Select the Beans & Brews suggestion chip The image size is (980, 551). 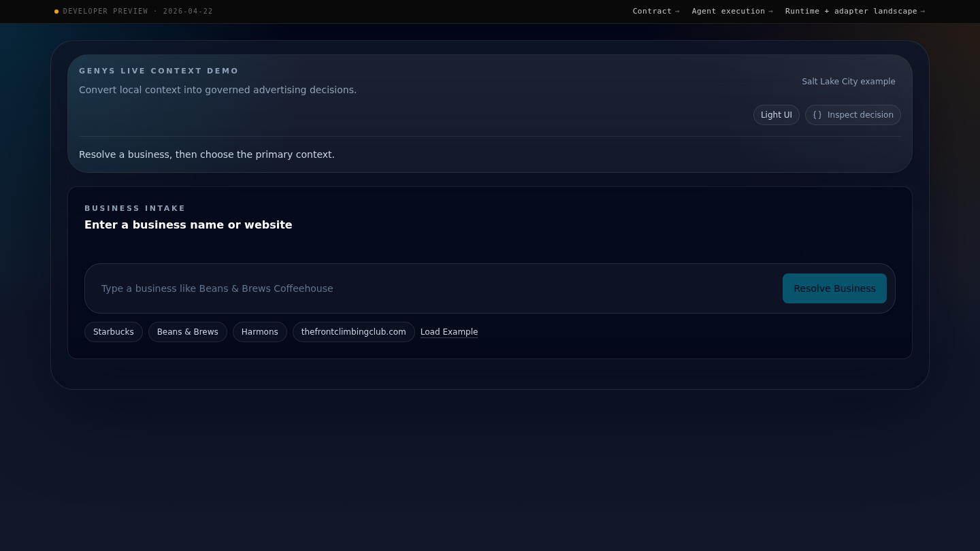coord(188,332)
